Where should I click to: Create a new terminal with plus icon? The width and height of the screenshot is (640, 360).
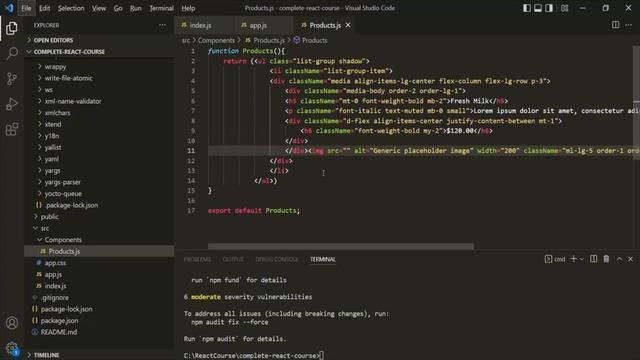[573, 259]
